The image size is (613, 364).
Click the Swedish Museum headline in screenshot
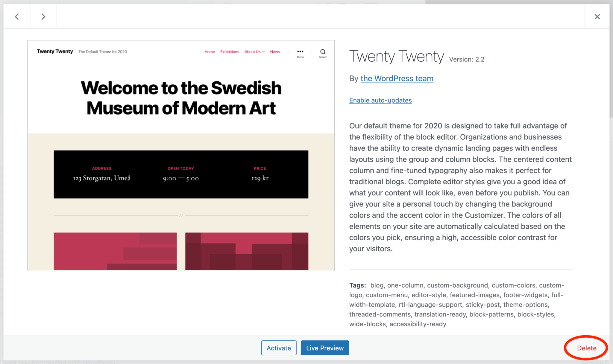pyautogui.click(x=181, y=98)
